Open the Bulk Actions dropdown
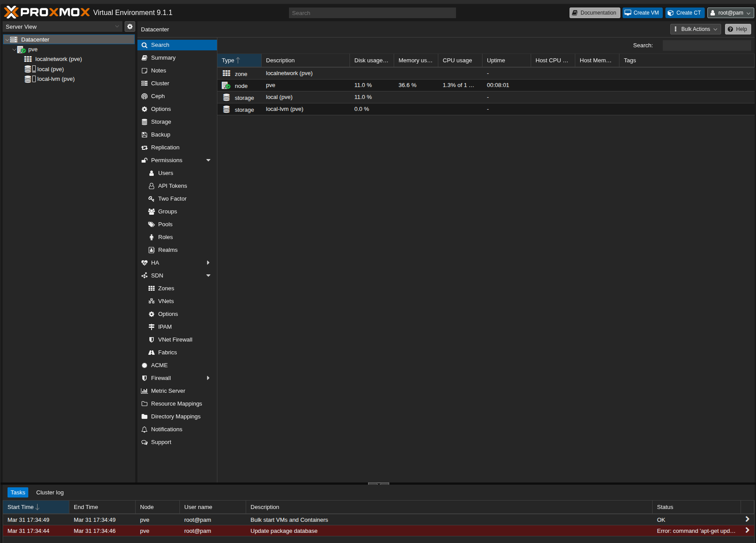Screen dimensions: 756x543 click(695, 29)
